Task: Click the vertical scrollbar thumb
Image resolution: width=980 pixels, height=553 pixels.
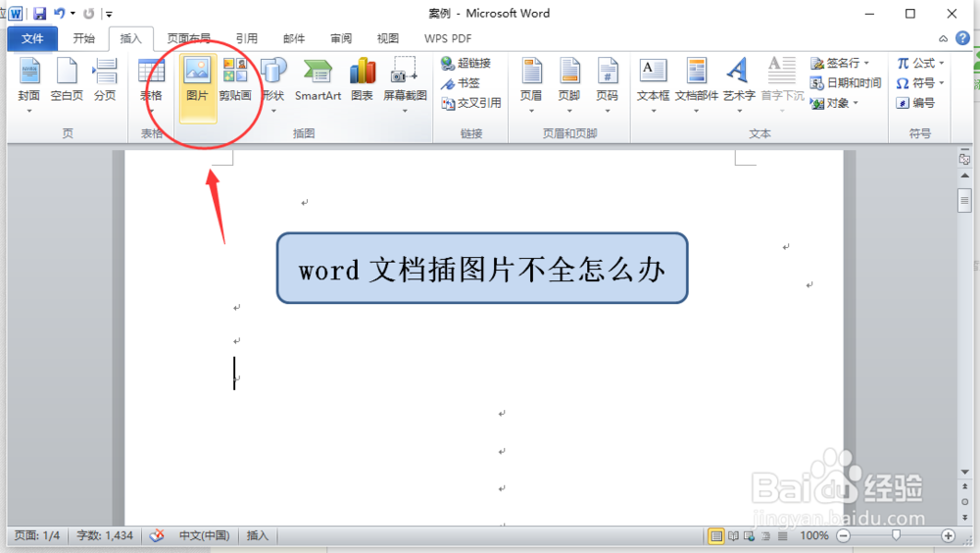Action: [964, 201]
